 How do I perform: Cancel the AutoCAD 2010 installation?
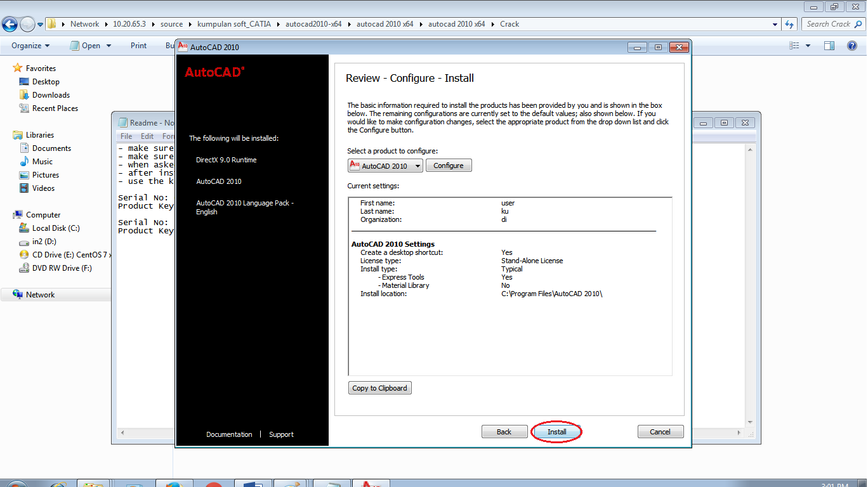pyautogui.click(x=661, y=432)
